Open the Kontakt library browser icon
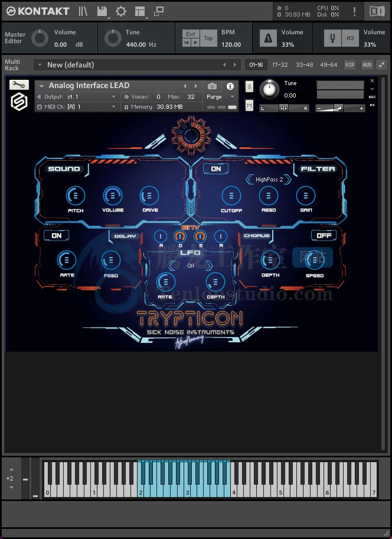The height and width of the screenshot is (539, 392). [83, 11]
